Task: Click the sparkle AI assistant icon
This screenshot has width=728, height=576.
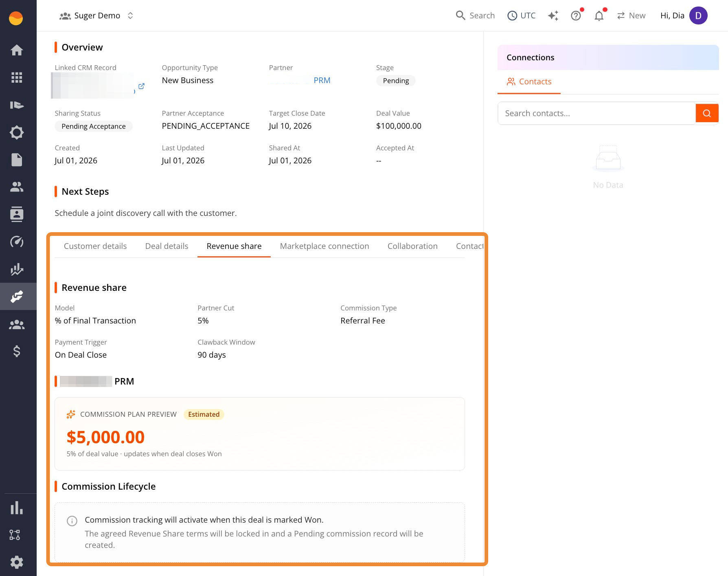Action: coord(553,15)
